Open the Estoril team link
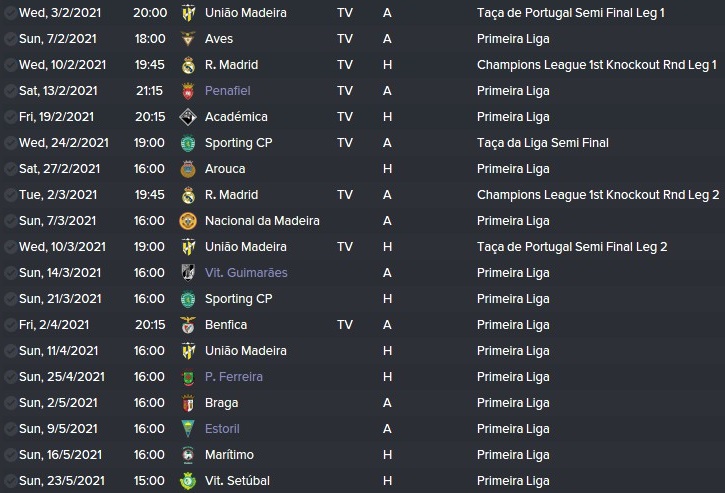Screen dimensions: 725x493 pos(222,429)
